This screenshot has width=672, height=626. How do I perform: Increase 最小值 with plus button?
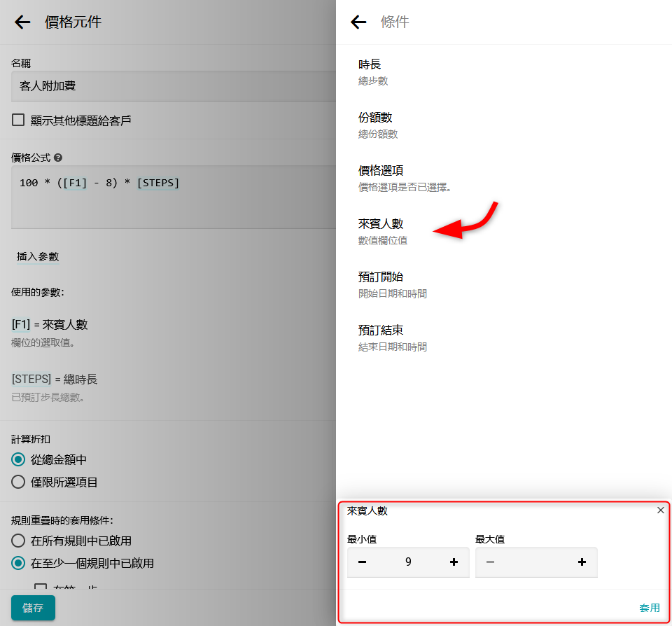pyautogui.click(x=454, y=562)
